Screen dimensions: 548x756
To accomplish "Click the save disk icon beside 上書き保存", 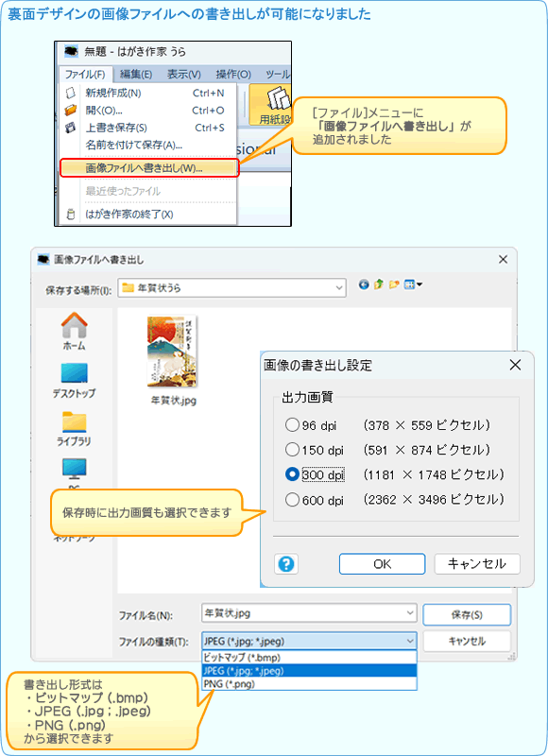I will pyautogui.click(x=70, y=128).
